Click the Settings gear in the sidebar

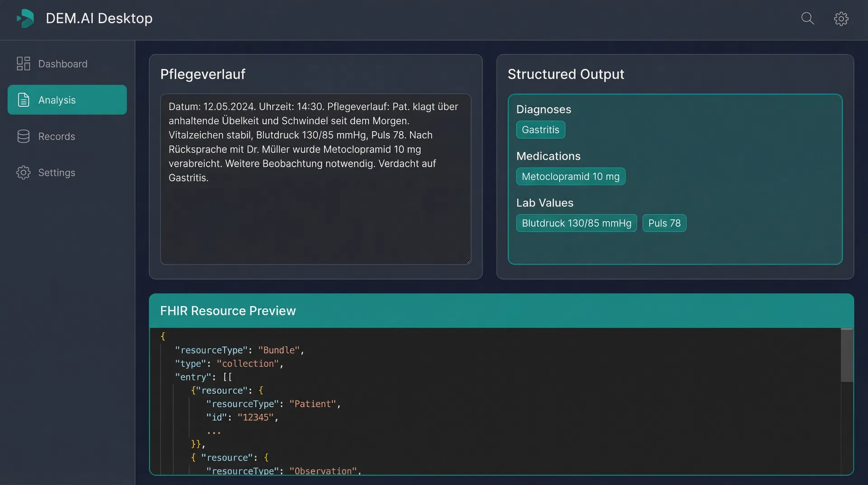tap(23, 172)
